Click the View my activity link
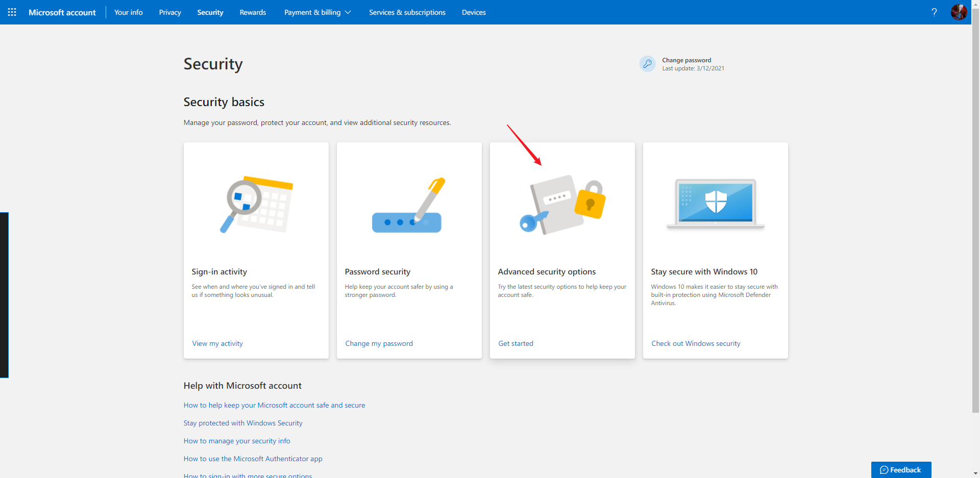 click(x=217, y=343)
